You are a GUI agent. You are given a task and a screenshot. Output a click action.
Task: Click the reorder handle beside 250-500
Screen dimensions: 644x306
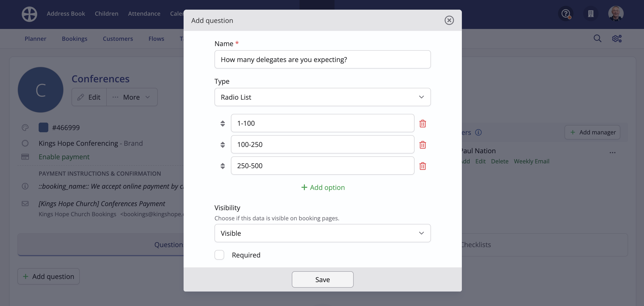click(222, 166)
